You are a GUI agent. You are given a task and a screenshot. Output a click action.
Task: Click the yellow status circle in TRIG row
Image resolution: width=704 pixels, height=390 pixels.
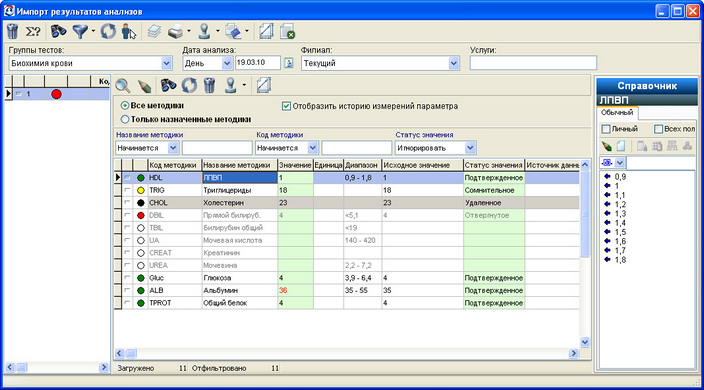point(141,190)
